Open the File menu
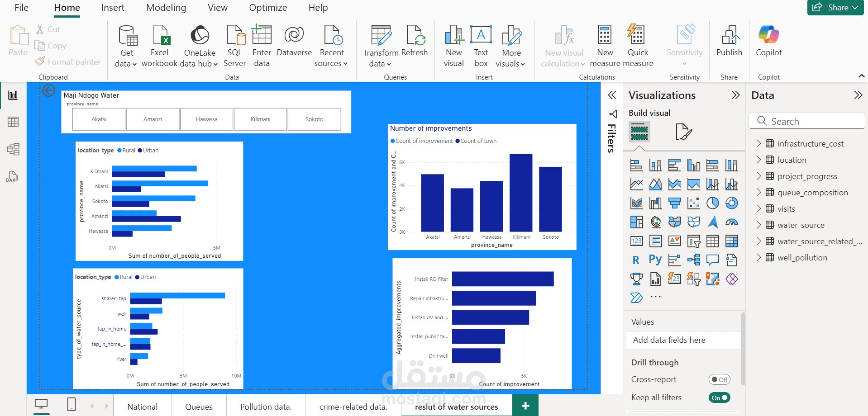 pos(21,8)
